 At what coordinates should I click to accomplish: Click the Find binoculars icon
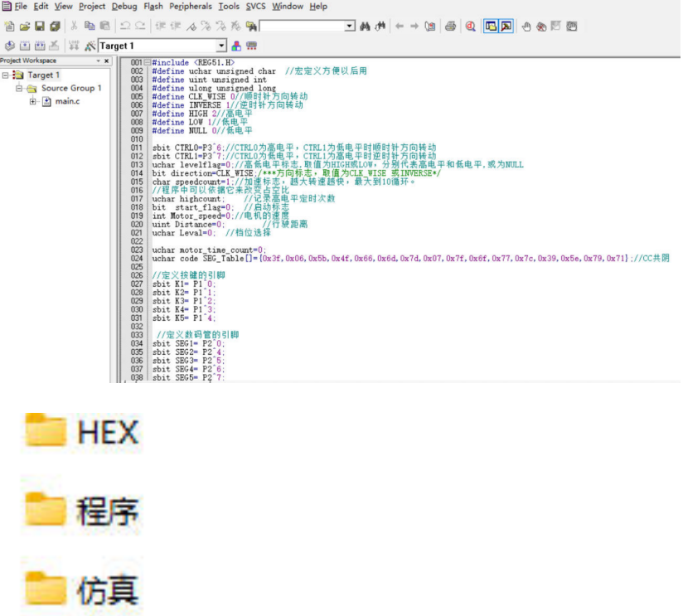pos(365,27)
